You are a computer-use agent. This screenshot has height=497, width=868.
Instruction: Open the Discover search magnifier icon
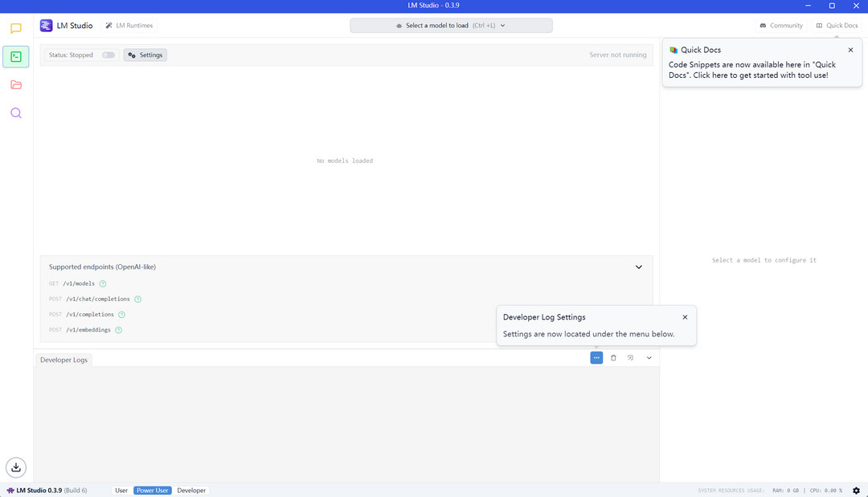click(16, 113)
